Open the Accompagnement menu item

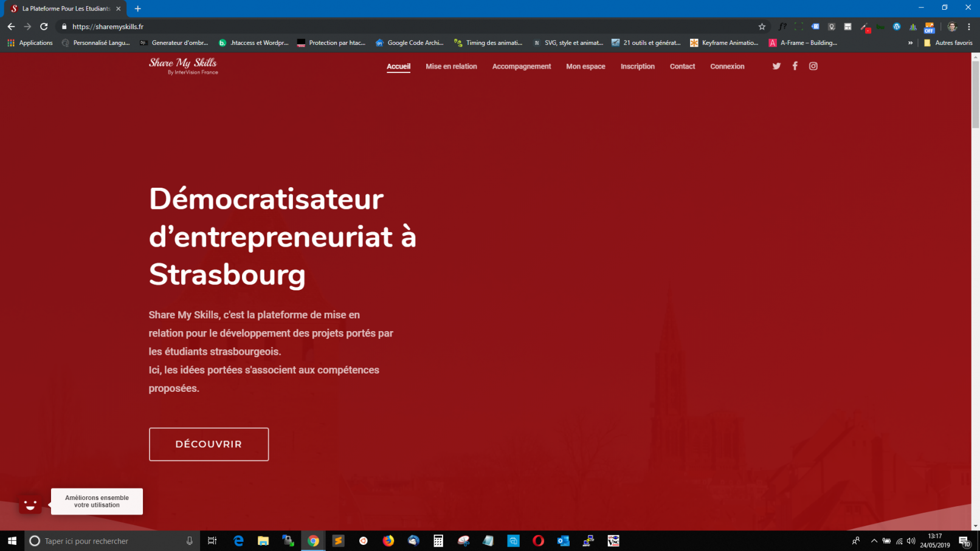pos(521,66)
